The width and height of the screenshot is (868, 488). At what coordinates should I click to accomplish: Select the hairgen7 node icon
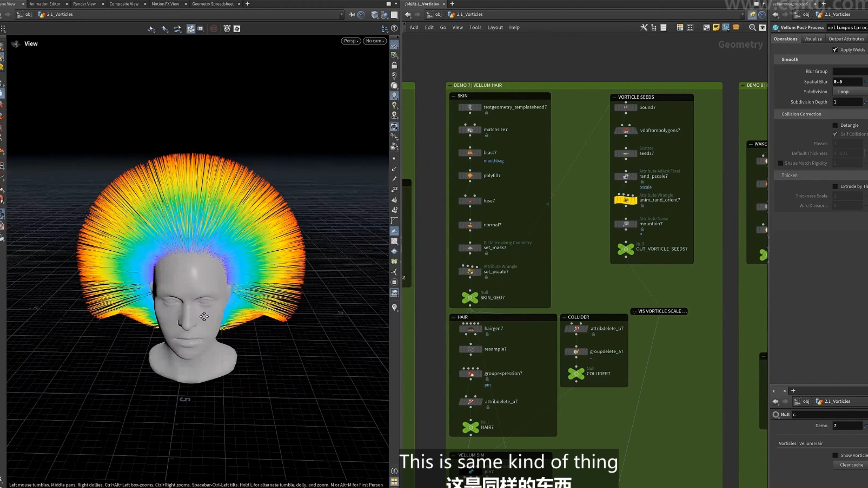point(471,329)
